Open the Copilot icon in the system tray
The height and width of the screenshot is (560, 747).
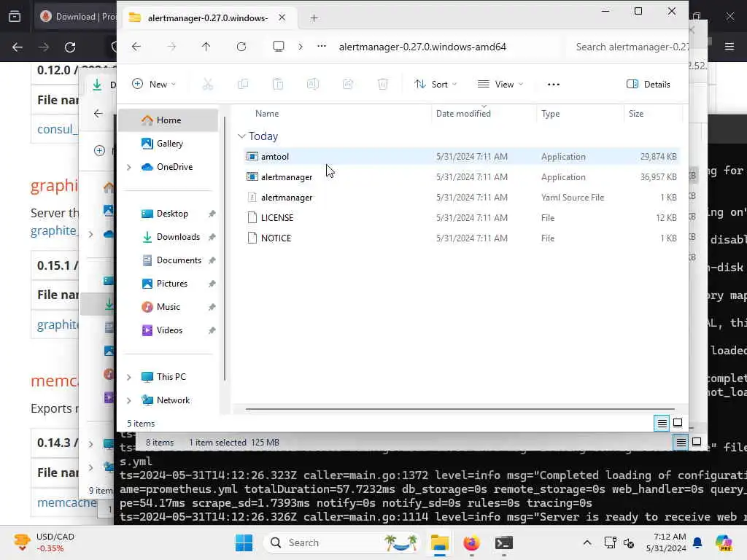pos(724,542)
